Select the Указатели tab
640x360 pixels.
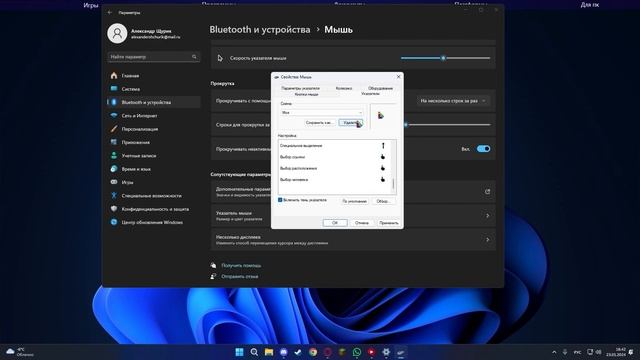point(370,94)
